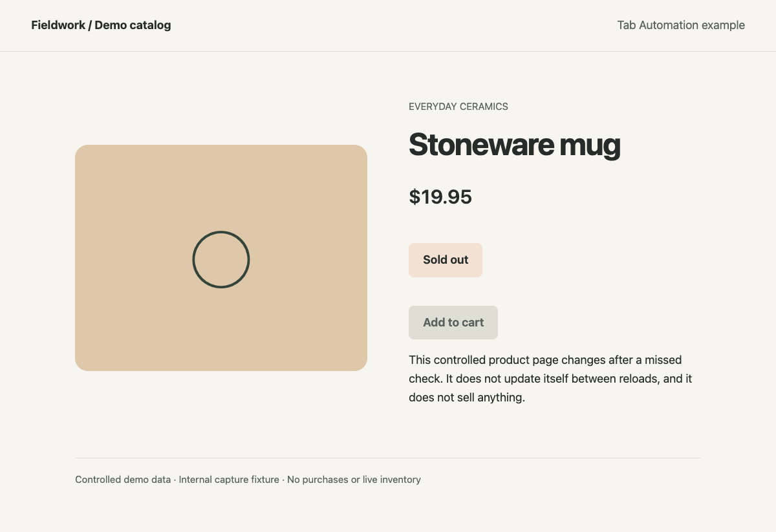Click No purchases or live inventory text
Screen dimensions: 776x532
coord(354,480)
